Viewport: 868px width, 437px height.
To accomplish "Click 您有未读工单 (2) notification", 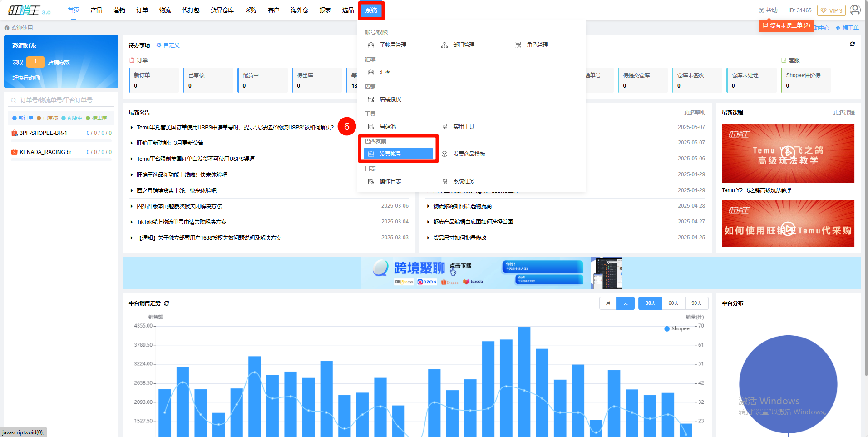I will click(x=786, y=25).
